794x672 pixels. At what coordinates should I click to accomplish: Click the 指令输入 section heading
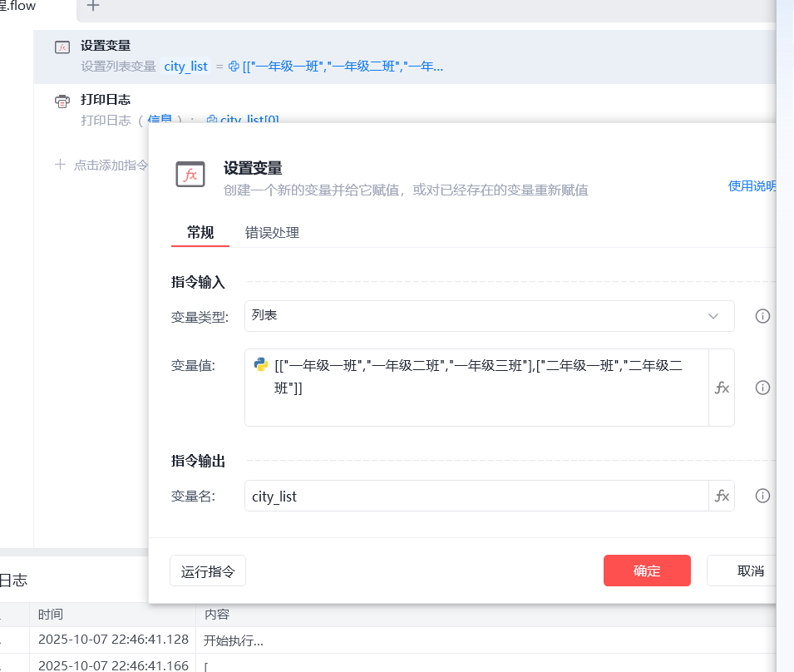point(198,282)
